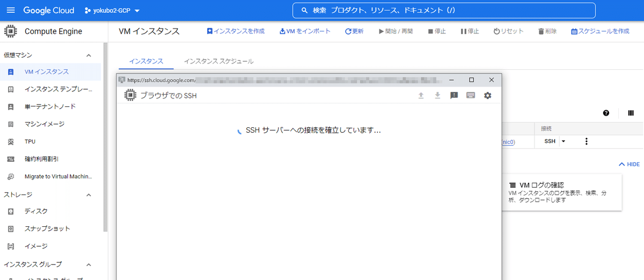This screenshot has height=280, width=644.
Task: Click the 停止 button with pause icon
Action: click(470, 31)
